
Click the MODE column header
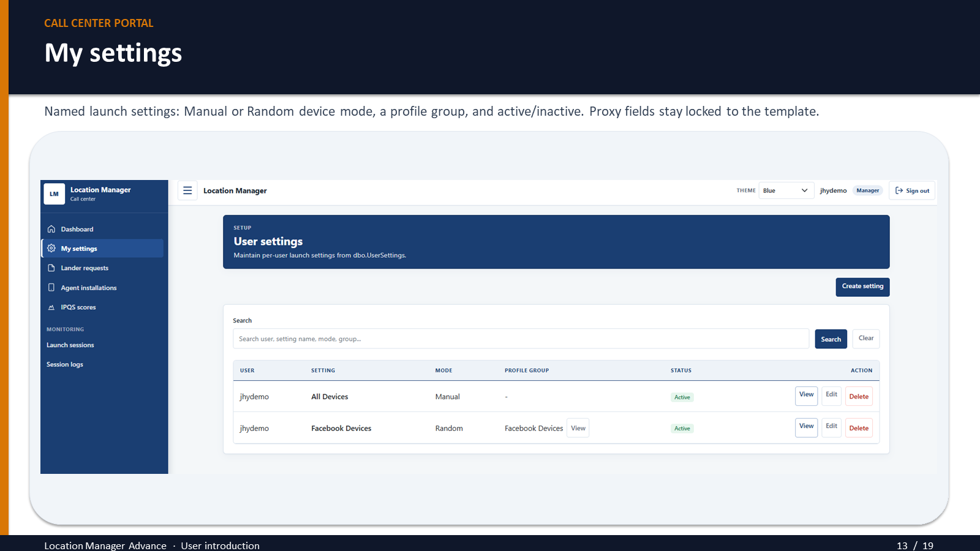point(443,370)
